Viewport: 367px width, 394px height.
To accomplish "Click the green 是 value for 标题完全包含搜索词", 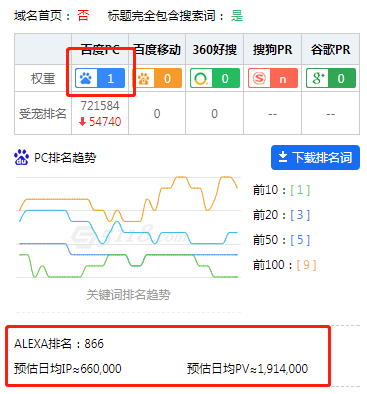I will 237,15.
